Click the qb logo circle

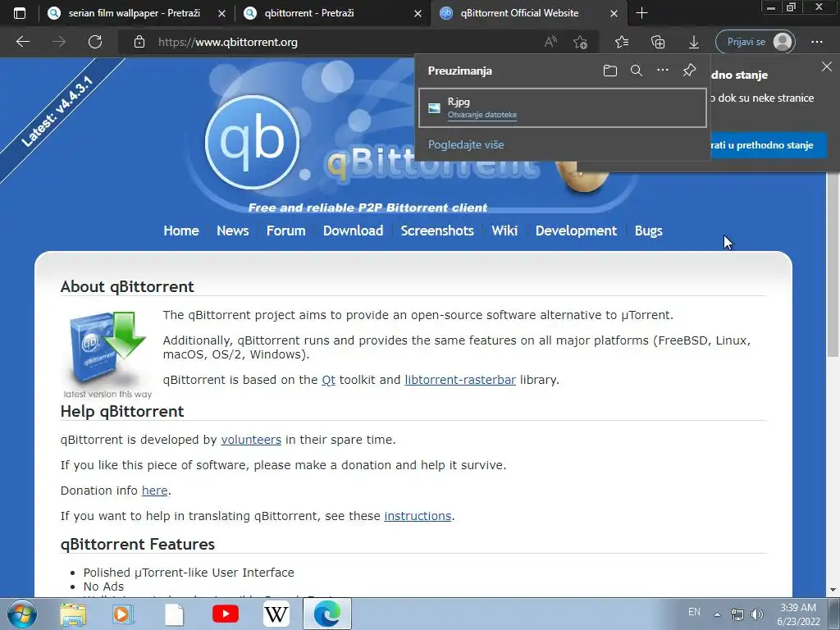click(252, 142)
